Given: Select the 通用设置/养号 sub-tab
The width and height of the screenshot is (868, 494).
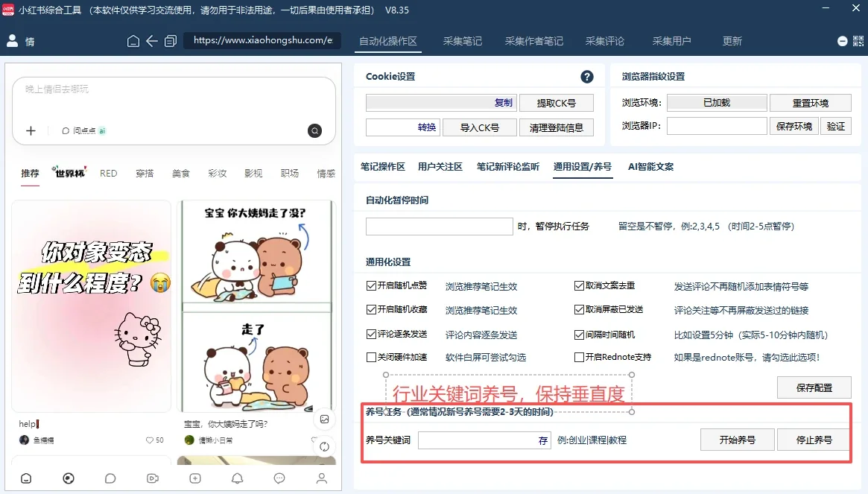Looking at the screenshot, I should pyautogui.click(x=583, y=167).
